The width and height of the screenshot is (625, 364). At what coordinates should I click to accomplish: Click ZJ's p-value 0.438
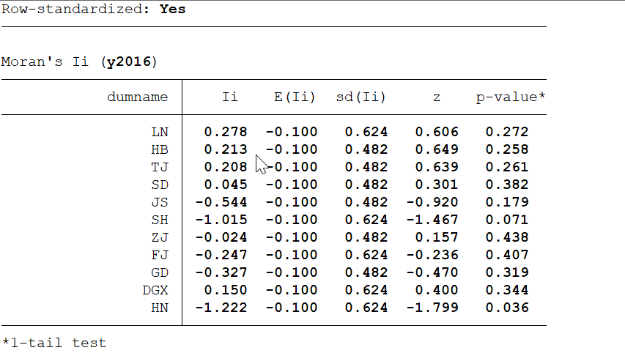[506, 237]
